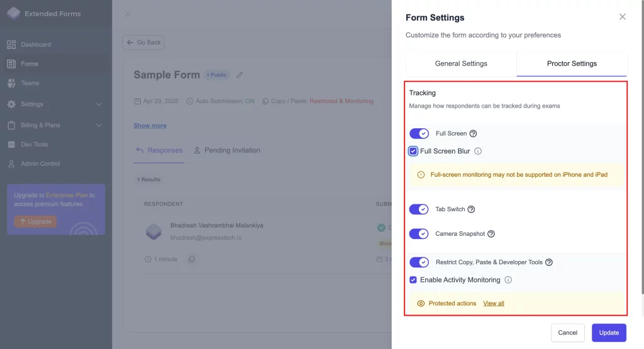Image resolution: width=644 pixels, height=349 pixels.
Task: Click the Auto Submission checkmark icon
Action: 189,101
